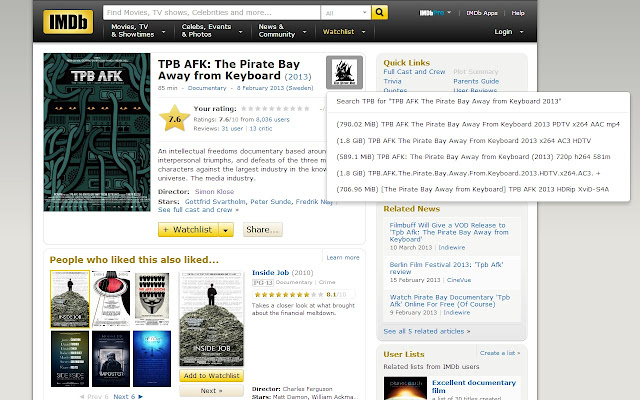Focus the Find Movies search field
Viewport: 640px width, 400px height.
pos(211,12)
